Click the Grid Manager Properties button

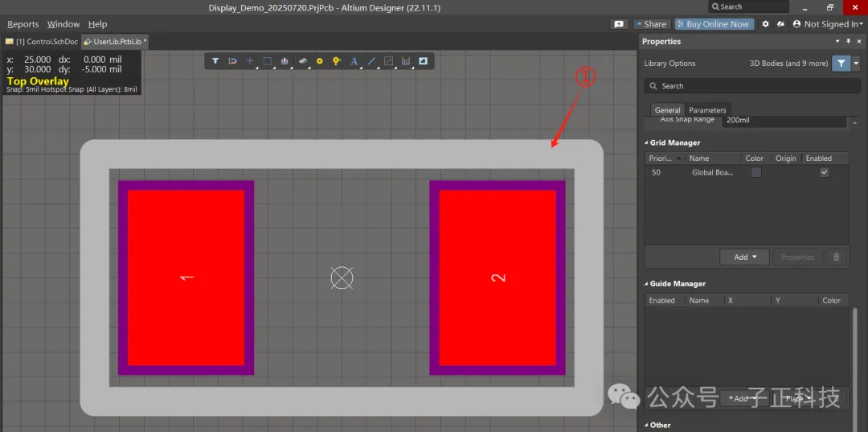pos(797,257)
